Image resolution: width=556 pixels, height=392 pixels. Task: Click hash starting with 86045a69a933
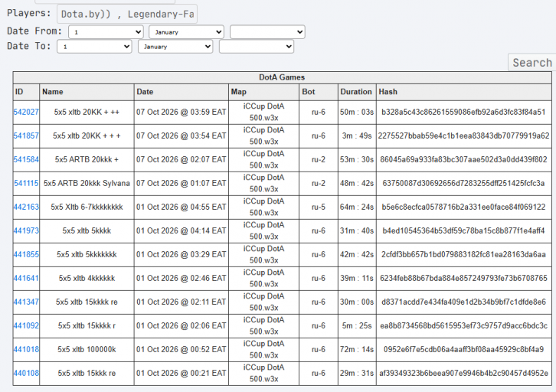click(463, 159)
